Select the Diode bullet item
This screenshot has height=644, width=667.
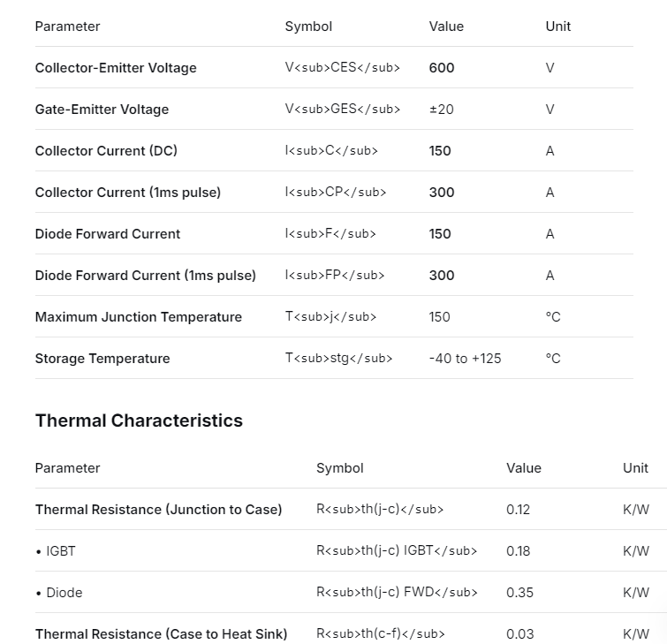coord(59,593)
